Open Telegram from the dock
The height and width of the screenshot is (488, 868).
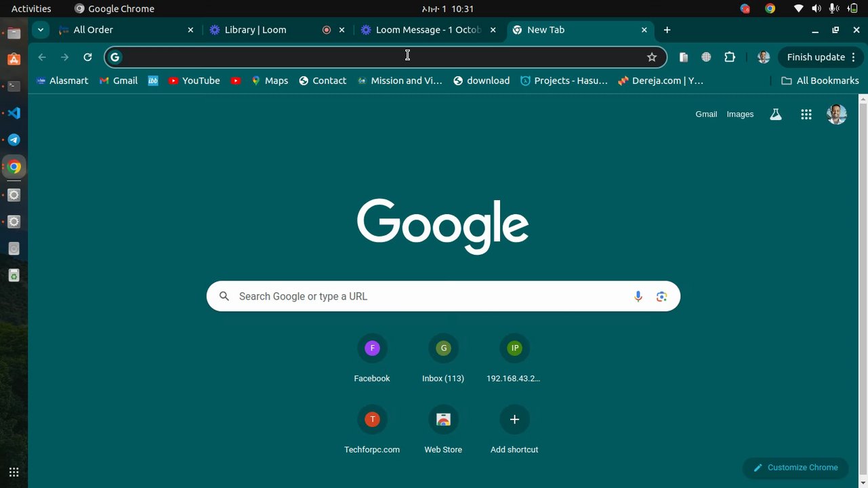14,140
